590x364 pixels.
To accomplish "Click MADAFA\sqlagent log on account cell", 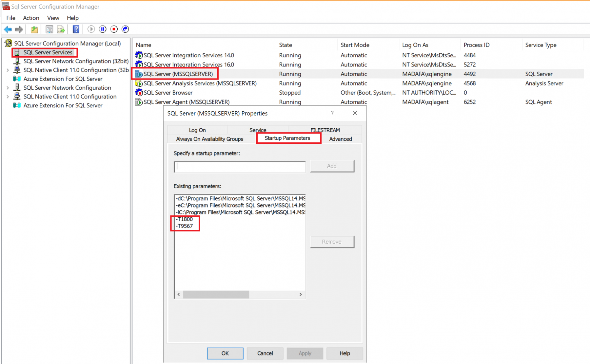I will (x=425, y=102).
